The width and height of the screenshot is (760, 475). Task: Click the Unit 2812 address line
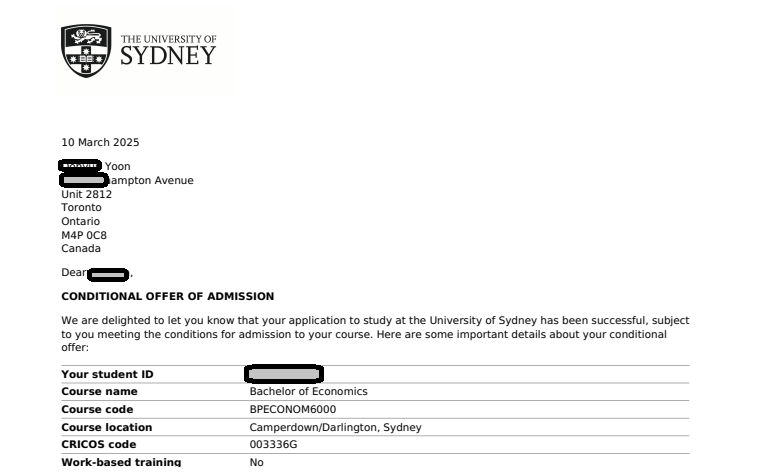(86, 194)
